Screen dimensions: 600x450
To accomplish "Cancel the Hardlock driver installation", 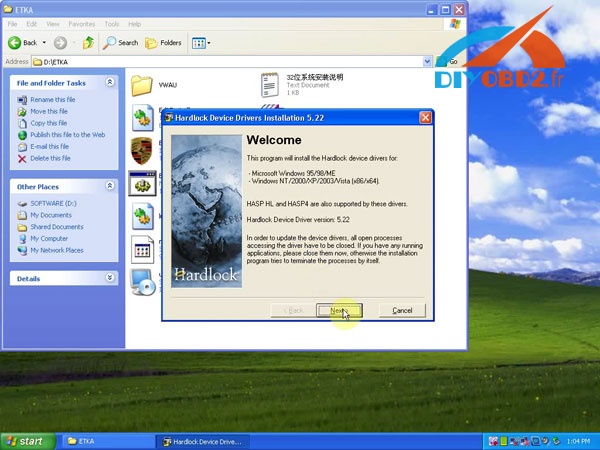I will pos(402,310).
